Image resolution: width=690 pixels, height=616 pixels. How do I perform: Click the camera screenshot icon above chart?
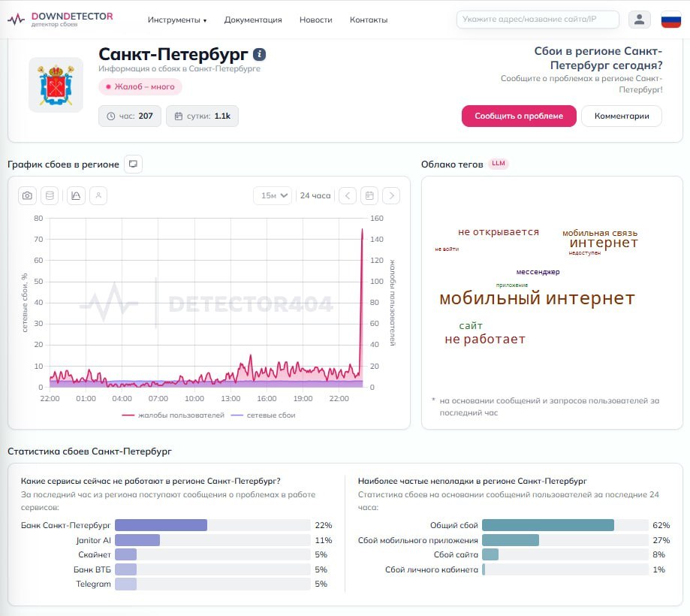(x=27, y=195)
